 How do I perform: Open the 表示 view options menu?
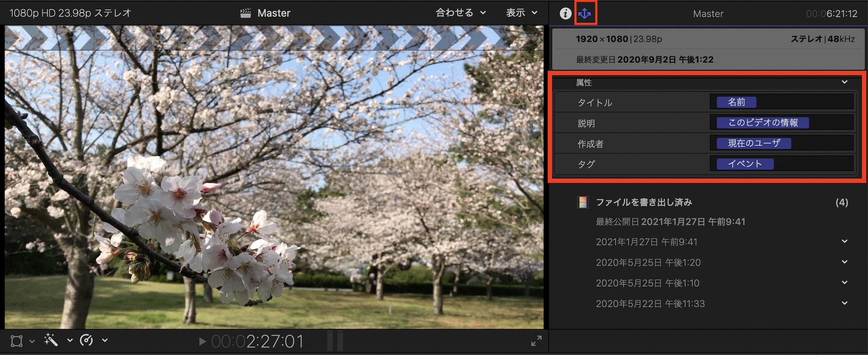pyautogui.click(x=522, y=13)
